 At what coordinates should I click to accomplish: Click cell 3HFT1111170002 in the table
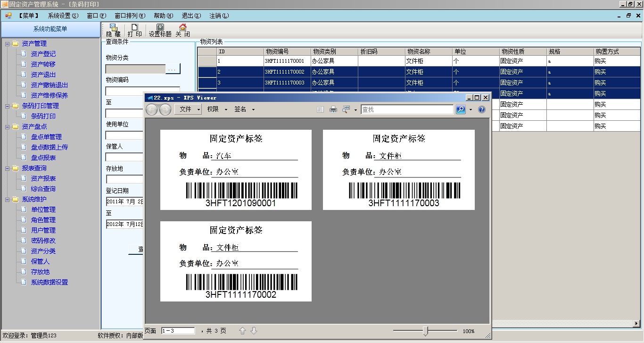(288, 72)
